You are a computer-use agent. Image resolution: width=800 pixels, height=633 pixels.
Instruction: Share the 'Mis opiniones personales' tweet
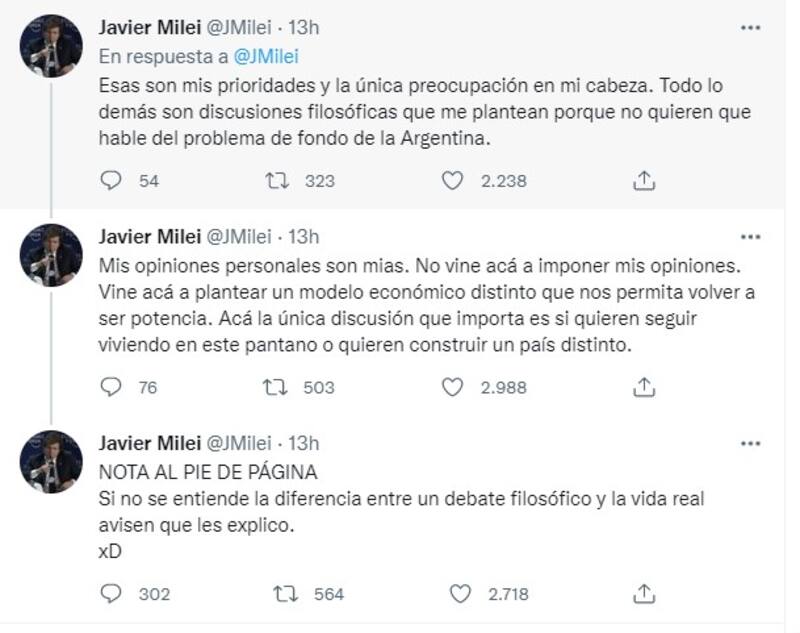[x=645, y=387]
